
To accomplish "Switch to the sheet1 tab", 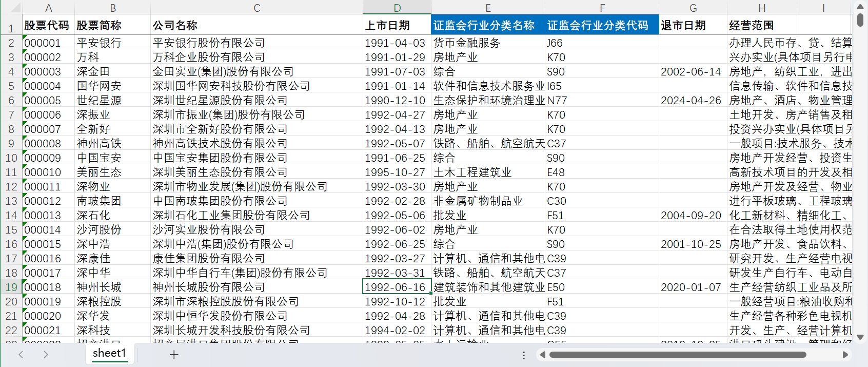I will pos(109,354).
